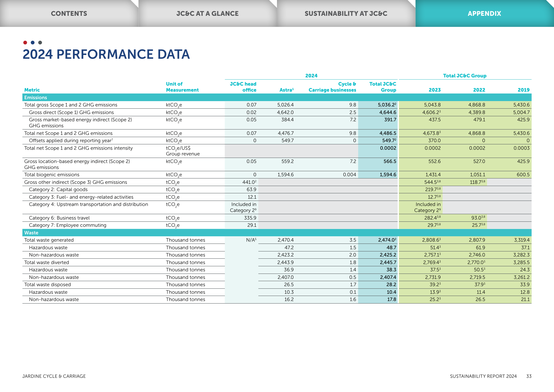This screenshot has height=392, width=554.
Task: Open SUSTAINABILITY AT JC&C tab
Action: [x=346, y=14]
